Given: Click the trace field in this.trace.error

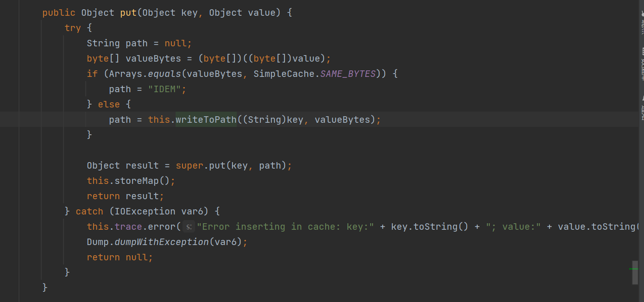Looking at the screenshot, I should tap(128, 226).
